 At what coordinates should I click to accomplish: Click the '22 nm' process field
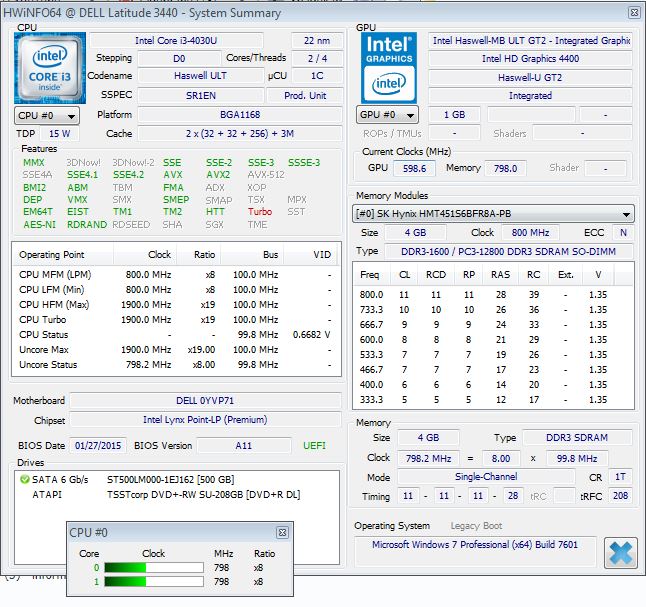click(x=317, y=41)
